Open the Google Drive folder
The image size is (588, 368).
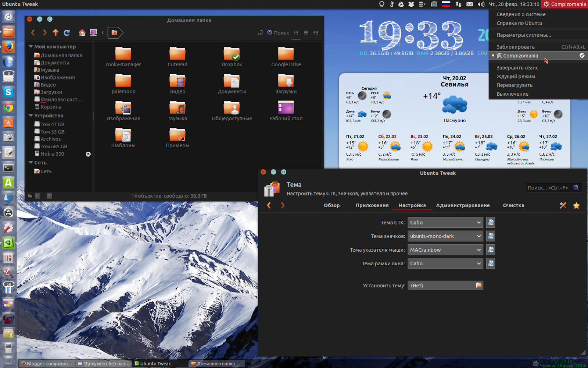click(286, 57)
